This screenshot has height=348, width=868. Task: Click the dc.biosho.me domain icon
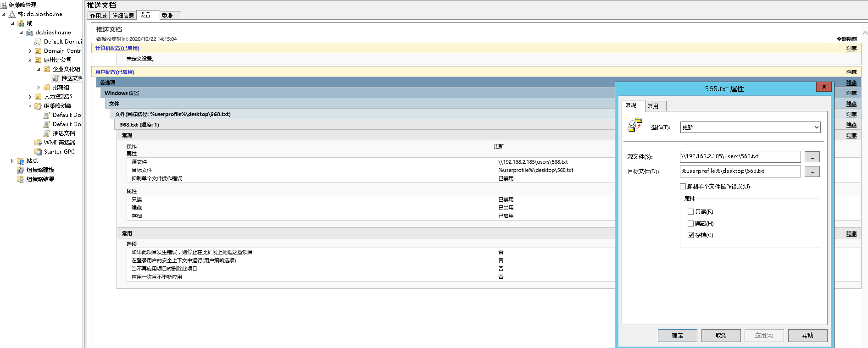(x=29, y=33)
